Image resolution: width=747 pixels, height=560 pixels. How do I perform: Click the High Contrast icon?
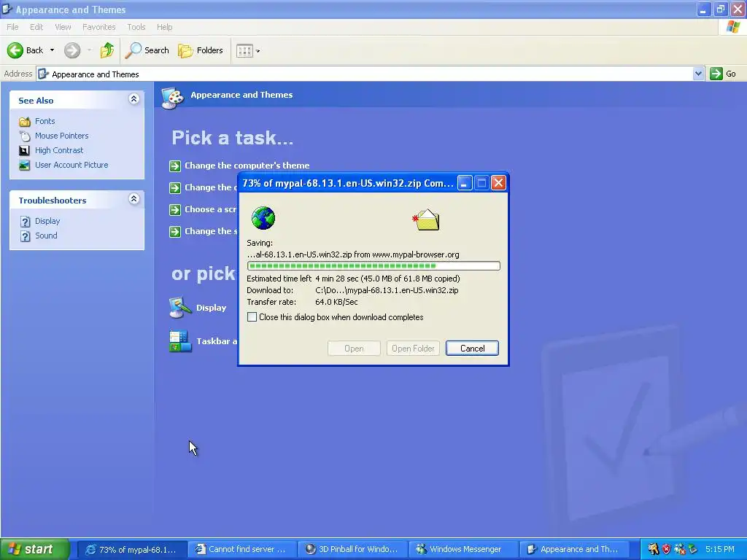tap(24, 151)
